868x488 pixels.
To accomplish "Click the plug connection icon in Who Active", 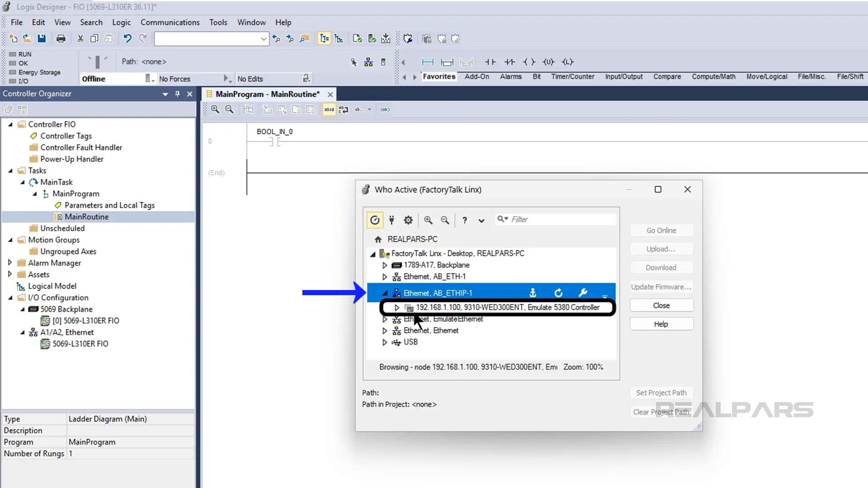I will click(x=392, y=220).
